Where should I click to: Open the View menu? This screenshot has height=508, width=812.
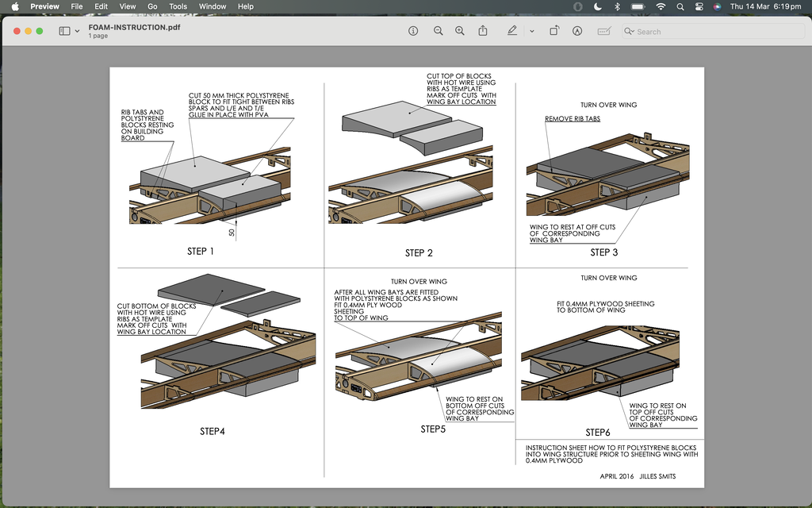click(x=127, y=6)
